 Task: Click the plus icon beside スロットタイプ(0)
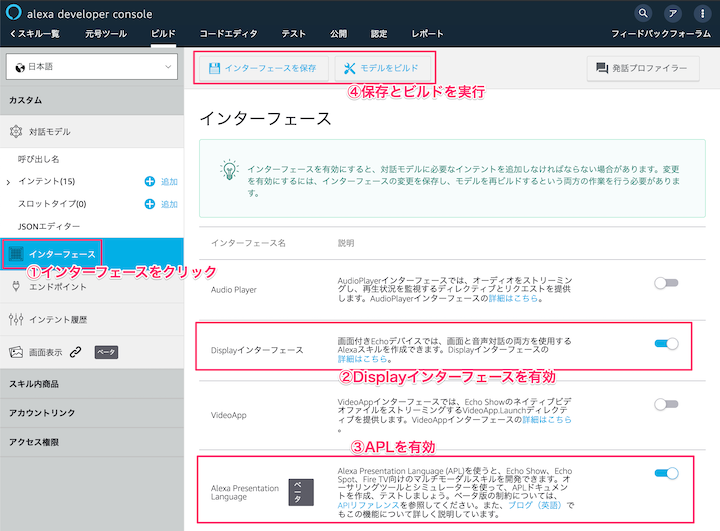coord(150,204)
